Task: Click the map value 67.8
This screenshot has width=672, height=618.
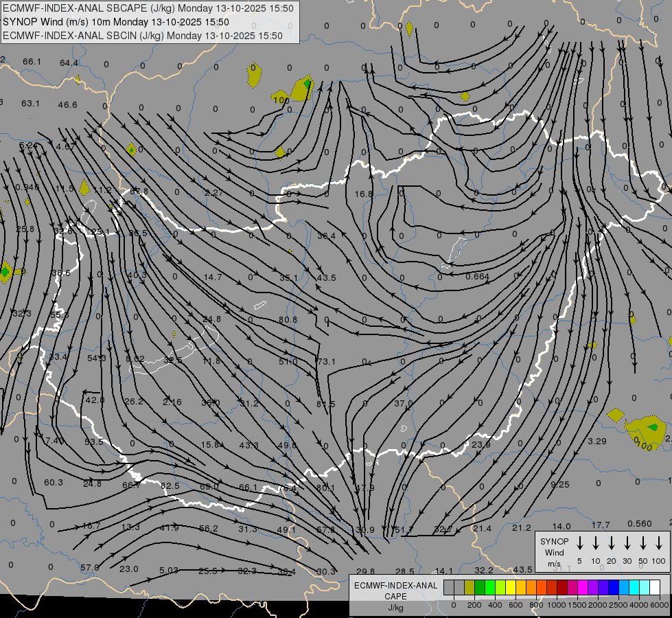Action: [139, 192]
